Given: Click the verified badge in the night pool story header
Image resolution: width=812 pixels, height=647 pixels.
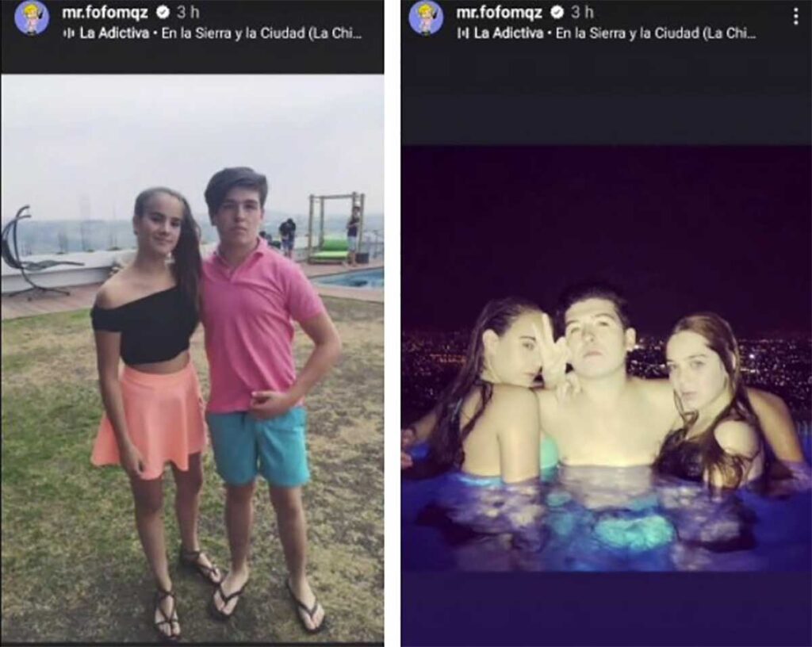Looking at the screenshot, I should pos(557,12).
